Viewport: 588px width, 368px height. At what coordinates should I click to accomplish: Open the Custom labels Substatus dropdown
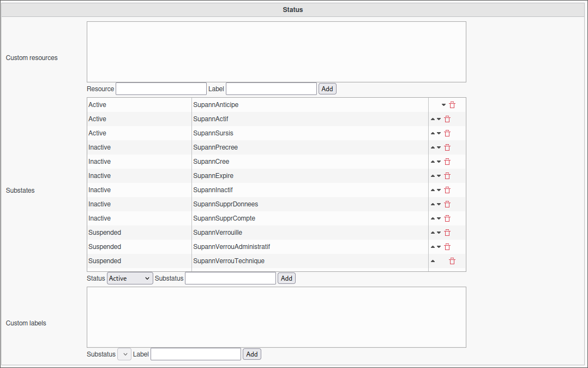pos(124,354)
